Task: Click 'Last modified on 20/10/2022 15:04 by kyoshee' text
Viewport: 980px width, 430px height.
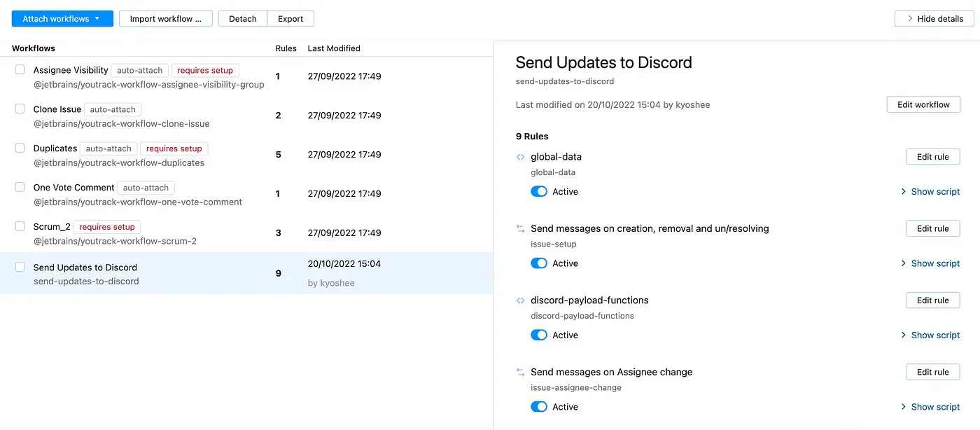Action: (x=613, y=104)
